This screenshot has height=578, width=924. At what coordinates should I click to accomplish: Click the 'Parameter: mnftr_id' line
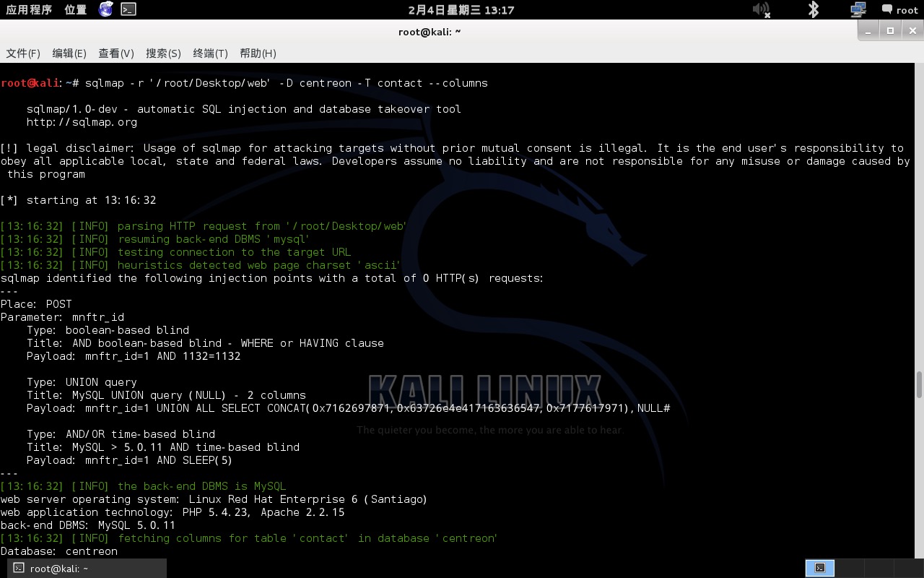point(62,317)
